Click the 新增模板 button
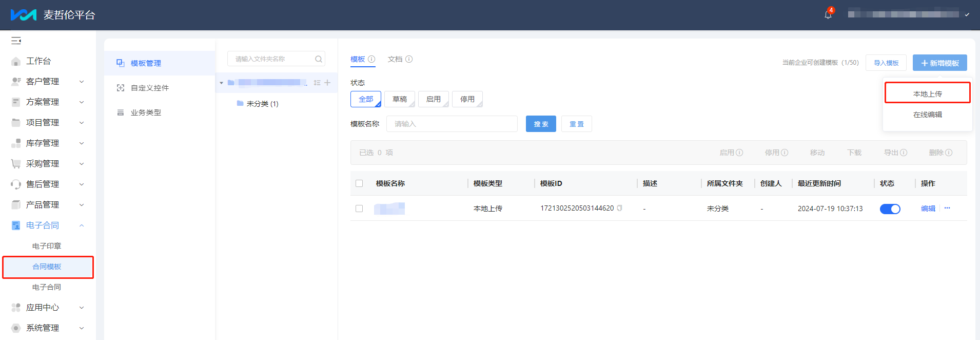 [x=940, y=63]
